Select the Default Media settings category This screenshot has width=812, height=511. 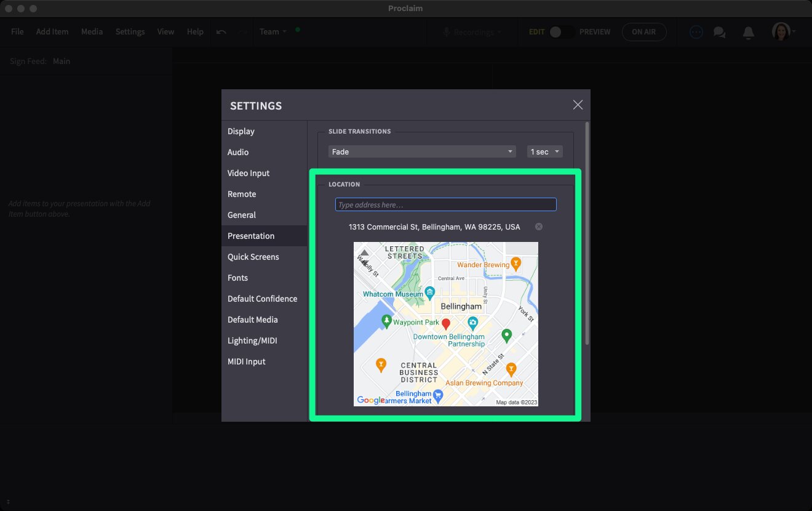[264, 320]
